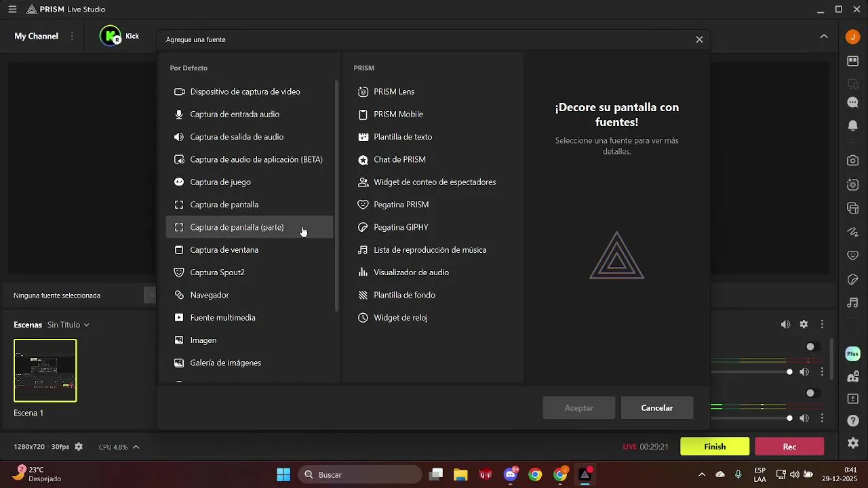This screenshot has height=488, width=868.
Task: Click the Aceptar button
Action: 579,408
